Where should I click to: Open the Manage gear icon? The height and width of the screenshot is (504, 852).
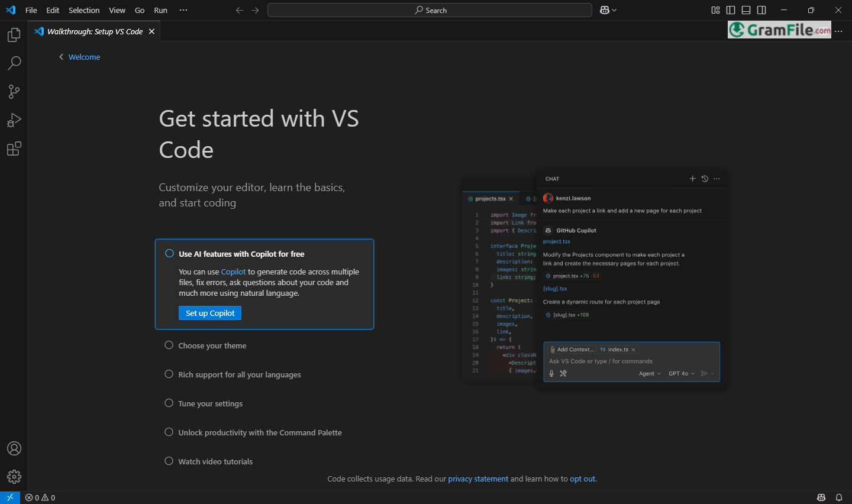[x=14, y=477]
